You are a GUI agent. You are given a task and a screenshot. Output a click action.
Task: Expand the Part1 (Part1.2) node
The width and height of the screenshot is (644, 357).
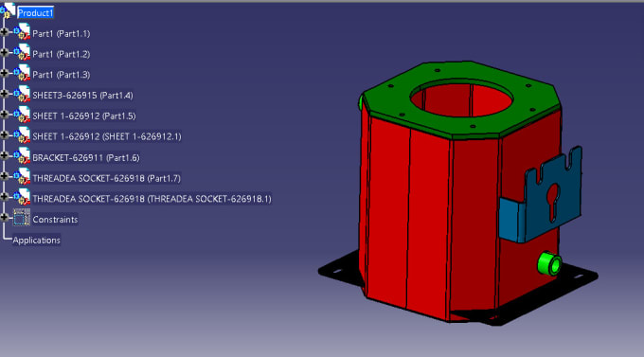pos(4,52)
